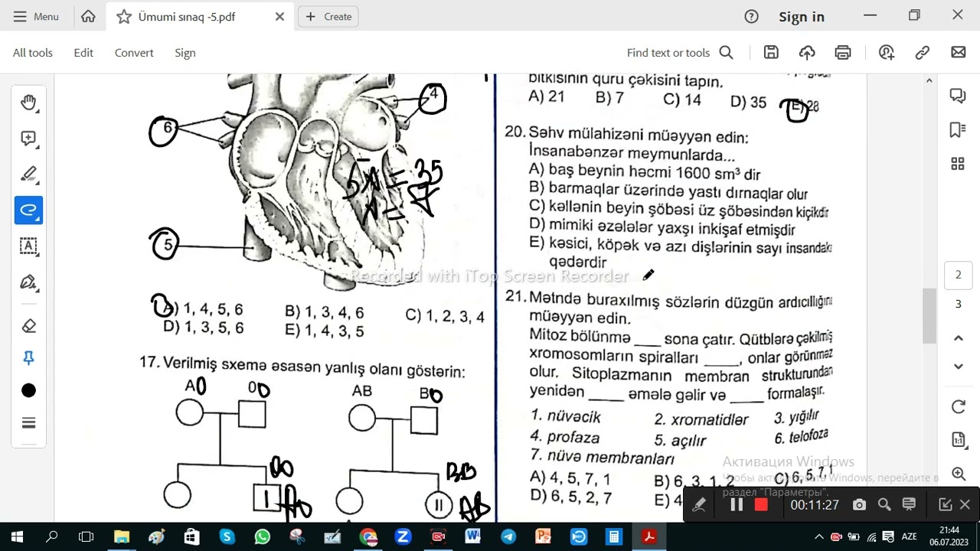Click the scrollbar up arrow
The width and height of the screenshot is (980, 551).
coord(929,80)
